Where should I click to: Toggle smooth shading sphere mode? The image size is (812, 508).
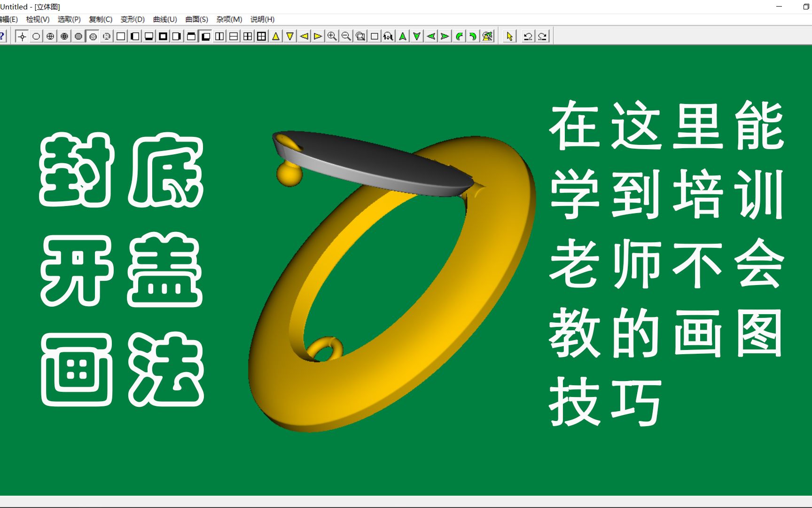coord(93,36)
